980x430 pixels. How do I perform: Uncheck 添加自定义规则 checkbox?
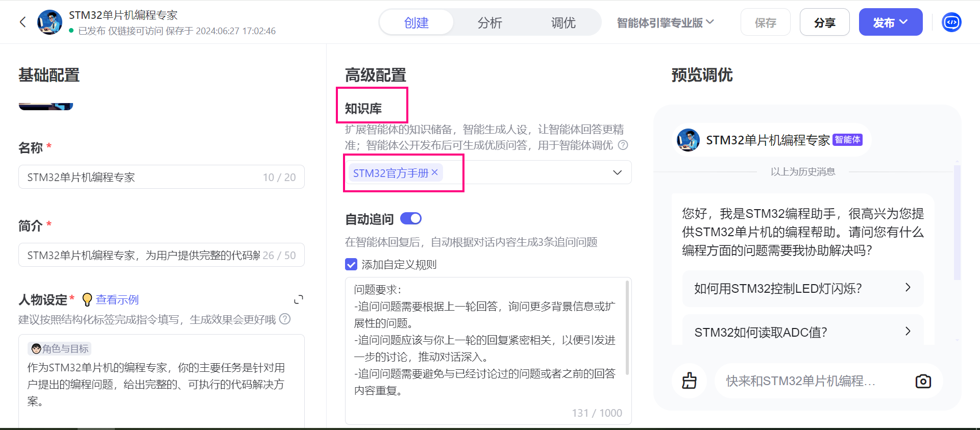pyautogui.click(x=351, y=264)
